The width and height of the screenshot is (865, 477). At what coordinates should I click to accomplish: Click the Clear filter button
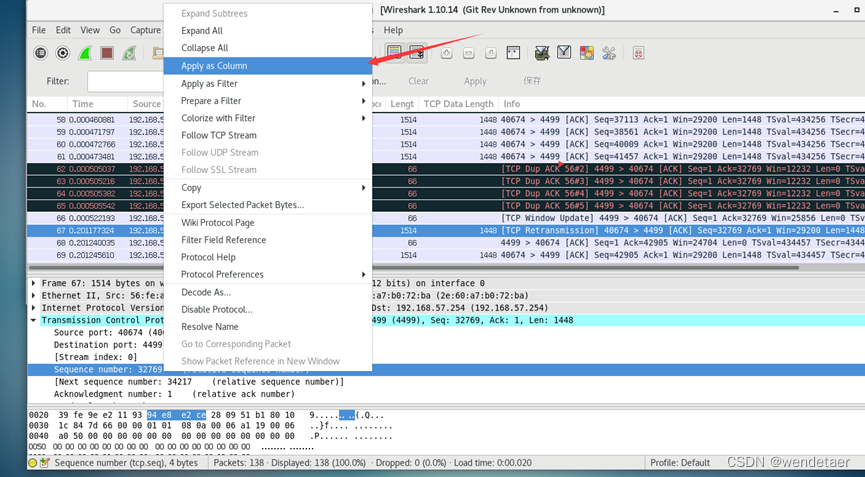(418, 81)
